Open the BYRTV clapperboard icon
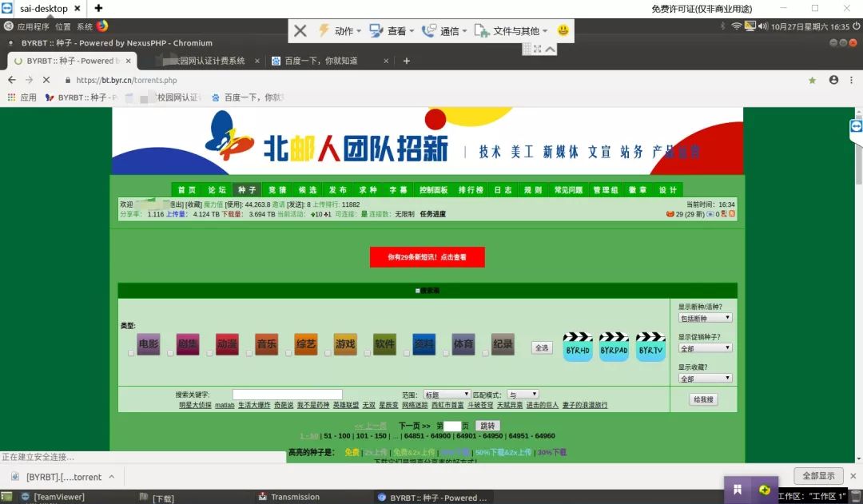This screenshot has width=863, height=504. pyautogui.click(x=650, y=347)
